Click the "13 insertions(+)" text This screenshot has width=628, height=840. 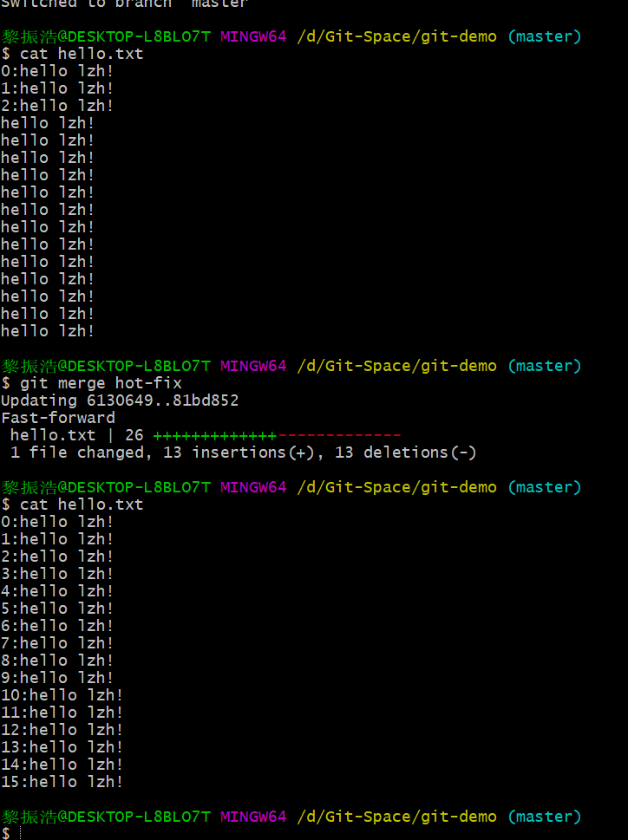(x=239, y=453)
